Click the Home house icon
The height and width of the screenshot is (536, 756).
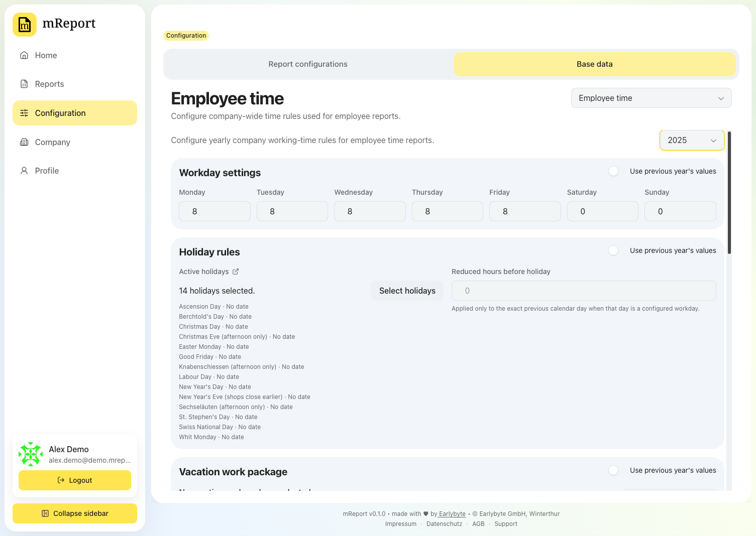click(24, 55)
